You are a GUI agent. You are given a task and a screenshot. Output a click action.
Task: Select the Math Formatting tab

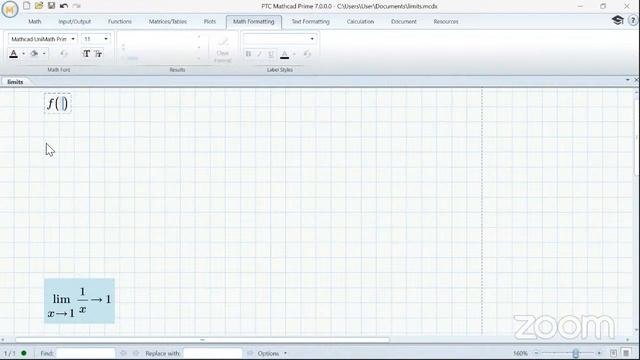tap(253, 22)
